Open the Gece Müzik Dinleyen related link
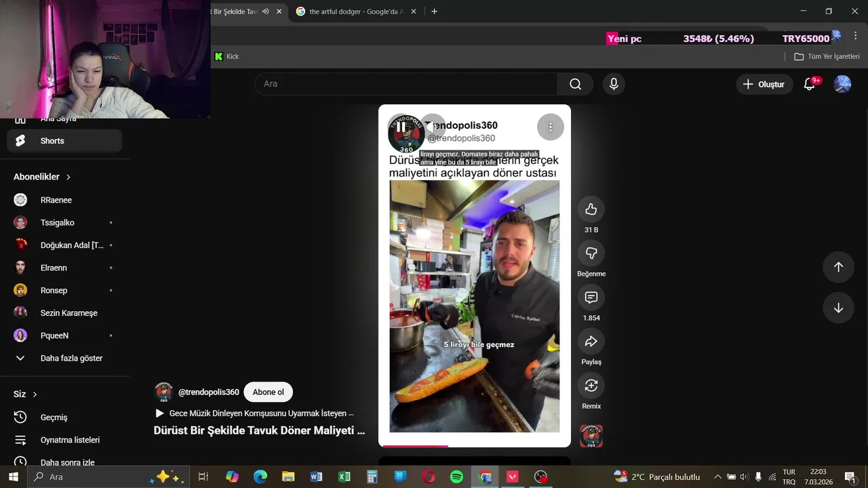This screenshot has height=488, width=868. click(255, 413)
